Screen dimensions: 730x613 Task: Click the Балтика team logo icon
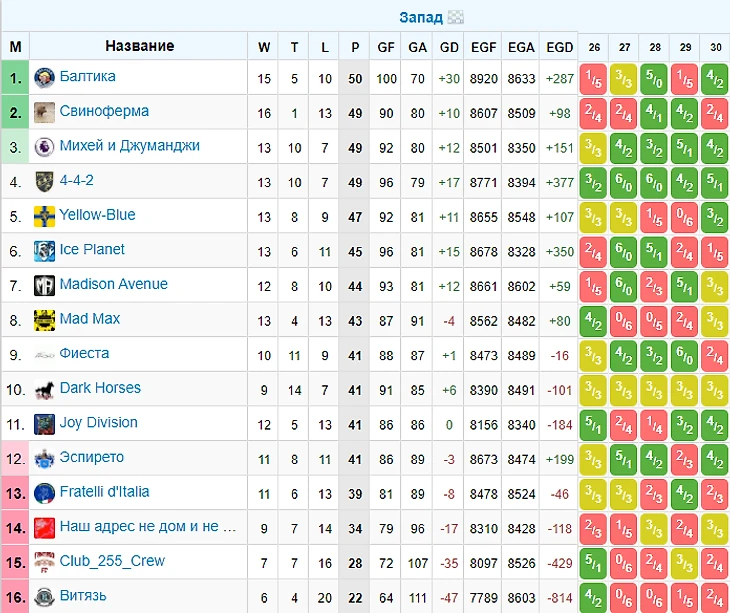(x=44, y=77)
